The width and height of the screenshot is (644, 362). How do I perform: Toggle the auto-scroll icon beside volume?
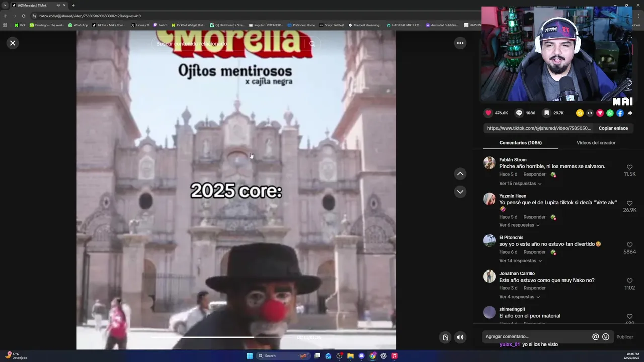coord(445,337)
